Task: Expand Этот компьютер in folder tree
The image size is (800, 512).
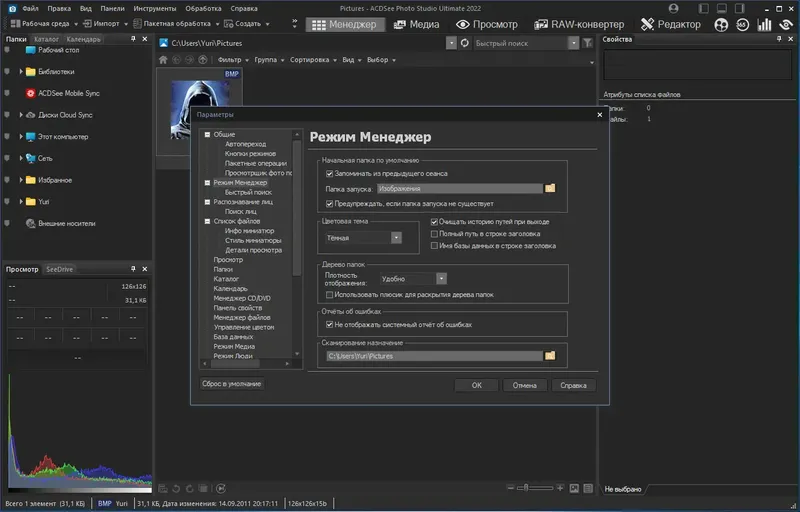Action: click(x=21, y=137)
